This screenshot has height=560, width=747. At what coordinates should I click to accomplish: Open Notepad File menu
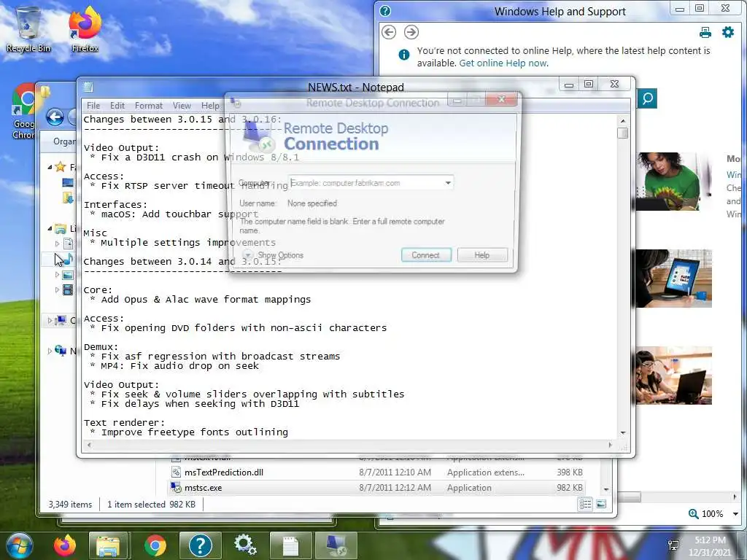tap(93, 106)
